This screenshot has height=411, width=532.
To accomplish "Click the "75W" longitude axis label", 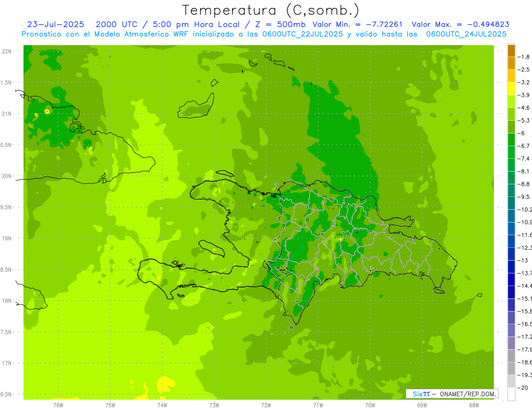I will point(110,405).
